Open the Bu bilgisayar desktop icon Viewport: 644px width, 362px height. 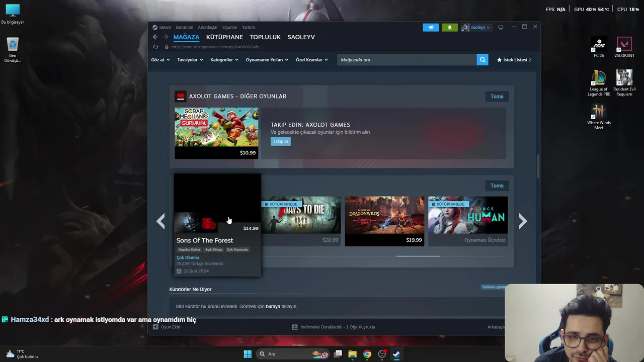coord(13,14)
